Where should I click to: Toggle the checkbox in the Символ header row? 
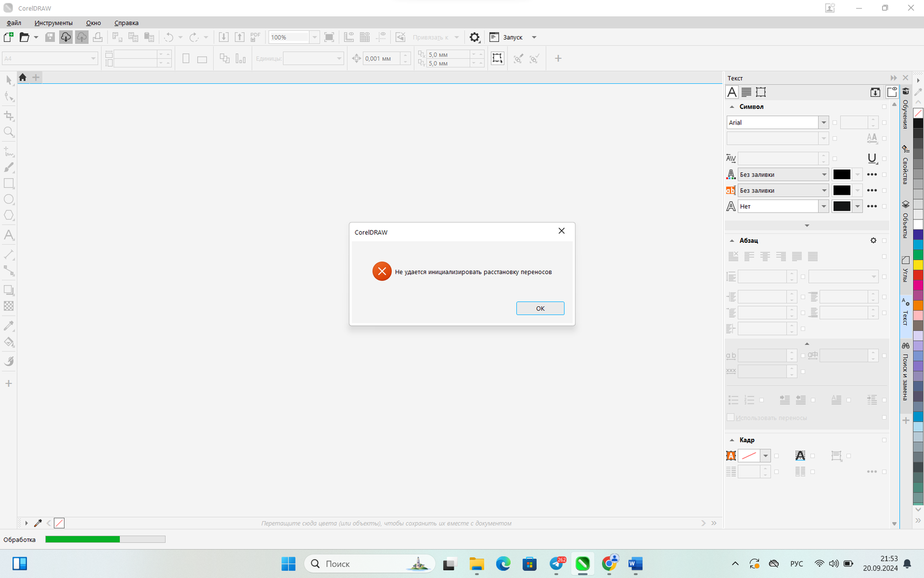884,107
